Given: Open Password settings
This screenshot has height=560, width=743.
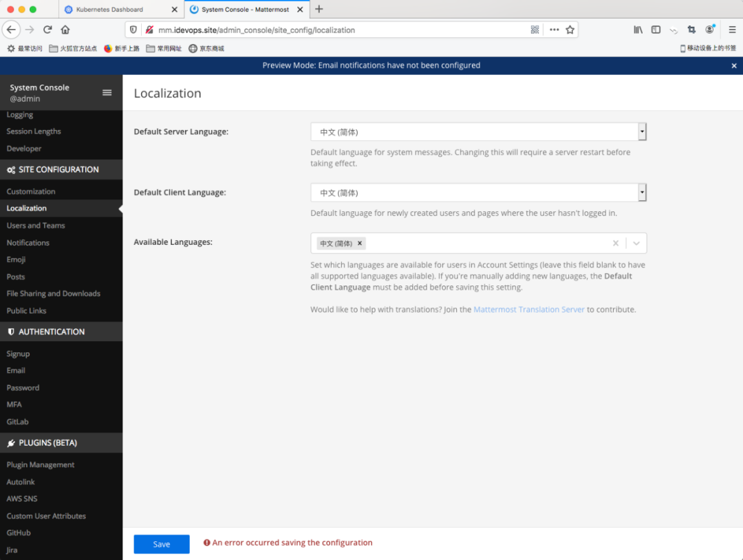Looking at the screenshot, I should [23, 387].
